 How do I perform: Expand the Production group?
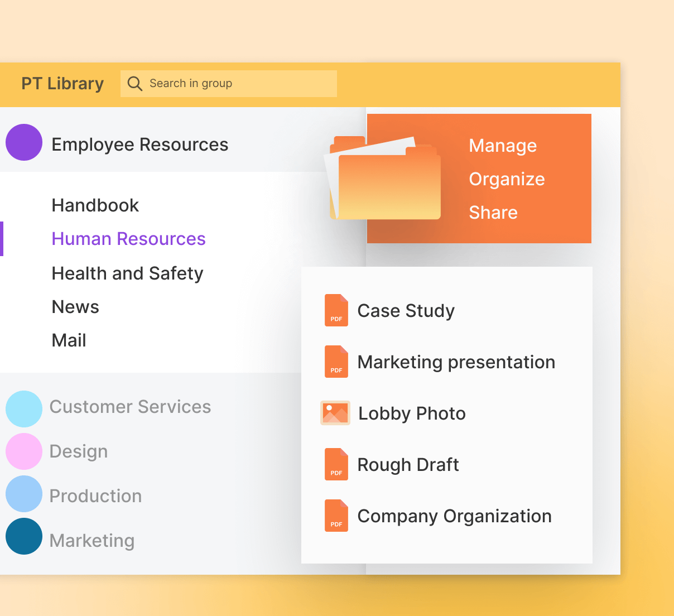[95, 495]
